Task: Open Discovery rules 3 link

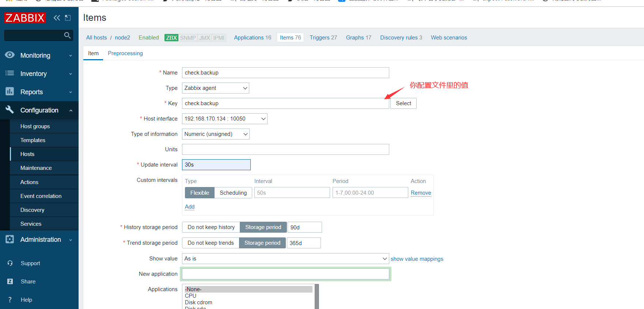Action: (x=401, y=38)
